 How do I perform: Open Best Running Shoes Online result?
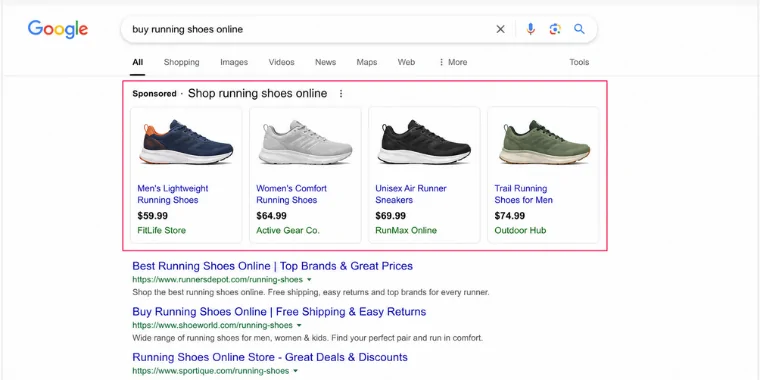[272, 266]
